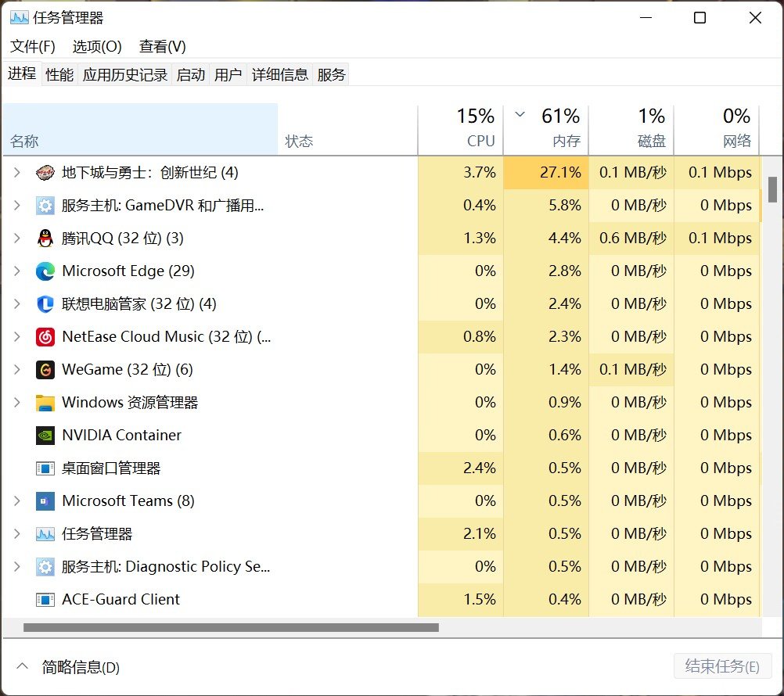Select the WeGame icon

pyautogui.click(x=45, y=370)
